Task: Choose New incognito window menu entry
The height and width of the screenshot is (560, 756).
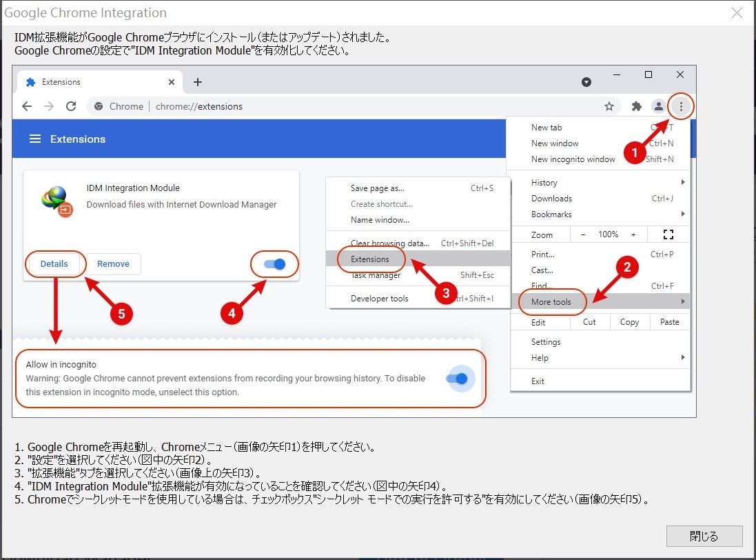Action: click(x=573, y=159)
